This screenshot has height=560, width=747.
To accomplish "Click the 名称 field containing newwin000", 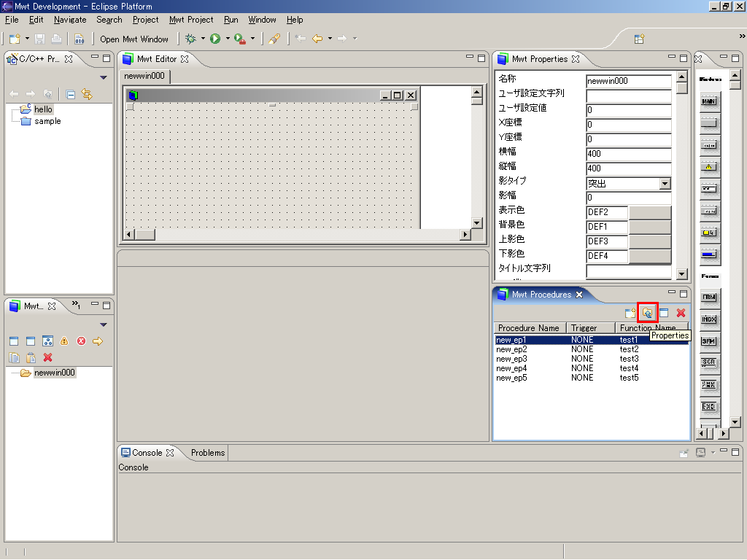I will (x=628, y=81).
